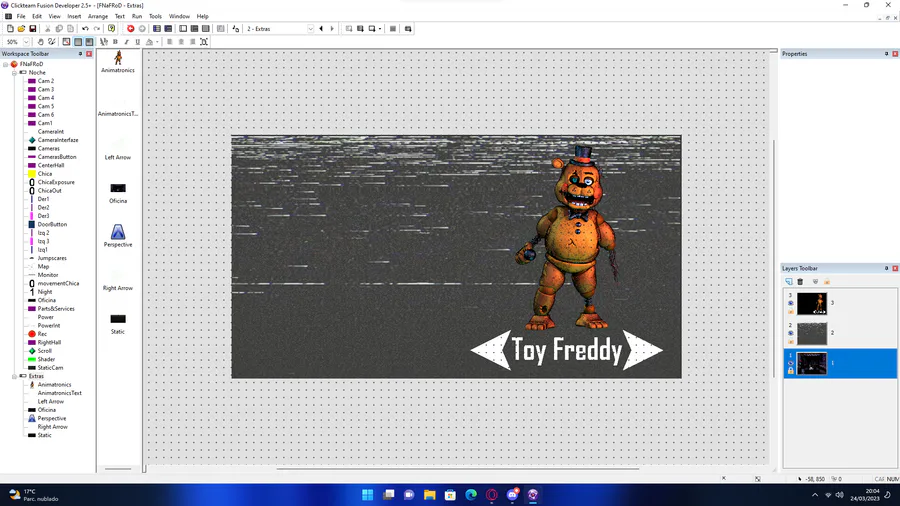Select the layer 2 thumbnail
Screen dimensions: 900x506
pyautogui.click(x=812, y=333)
